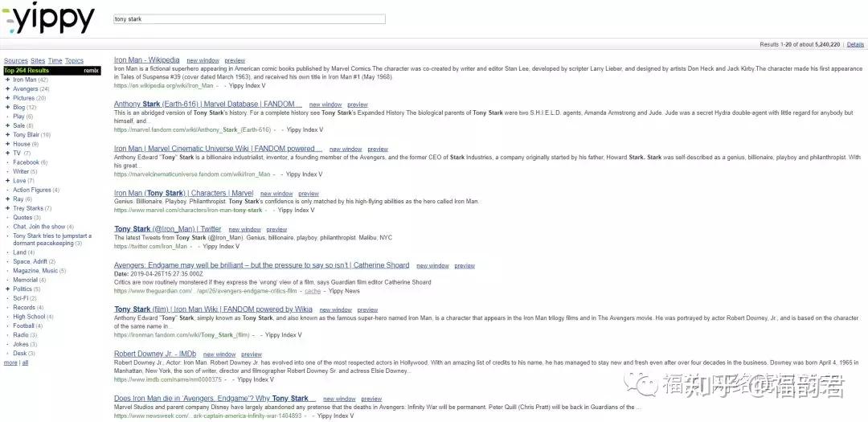Select the Magazine, Music topic
The height and width of the screenshot is (422, 868).
point(39,271)
